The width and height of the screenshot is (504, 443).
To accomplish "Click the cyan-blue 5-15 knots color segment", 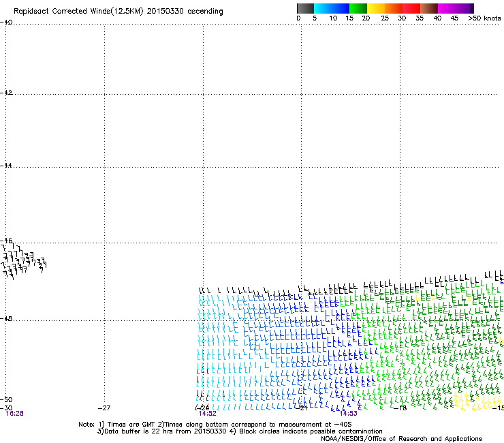I will point(332,8).
